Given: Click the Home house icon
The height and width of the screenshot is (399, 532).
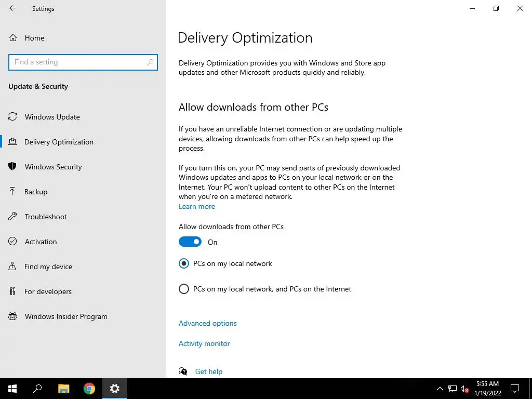Looking at the screenshot, I should click(x=13, y=37).
